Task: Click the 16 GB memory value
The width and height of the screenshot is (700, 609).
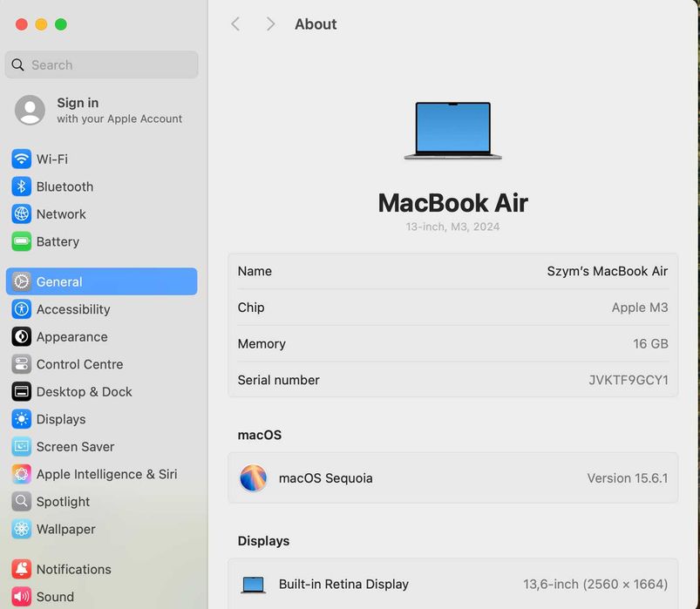Action: click(650, 343)
